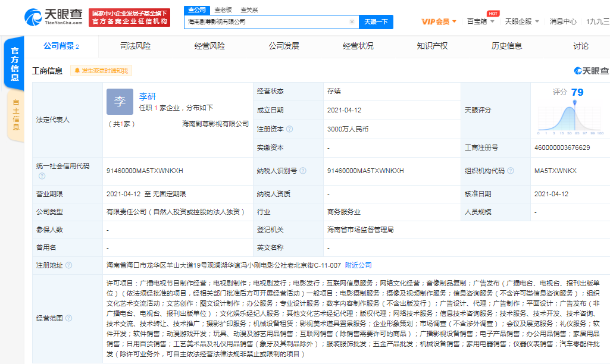Click credit code 91460000MA5TXWNKXH under 统一社会信用代码
Viewport: 610px width, 364px height.
[x=145, y=171]
